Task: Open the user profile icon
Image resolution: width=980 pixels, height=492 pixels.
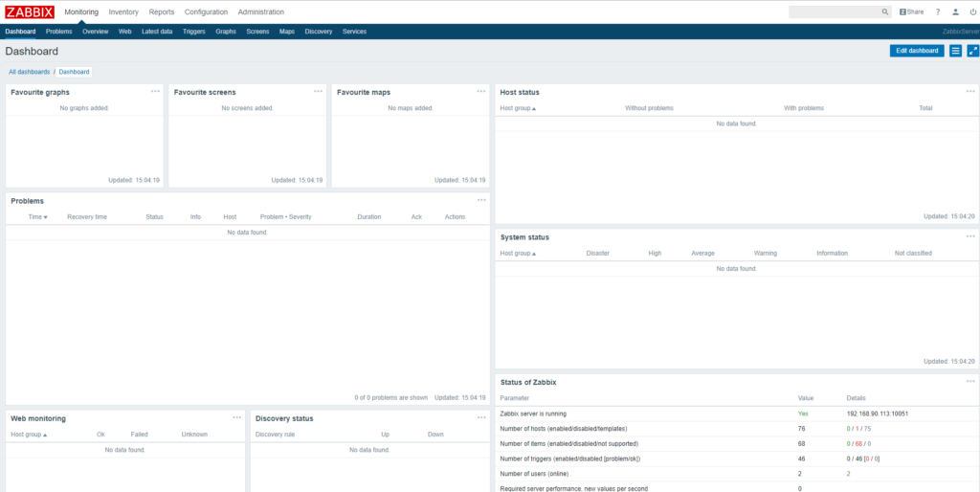Action: coord(955,11)
